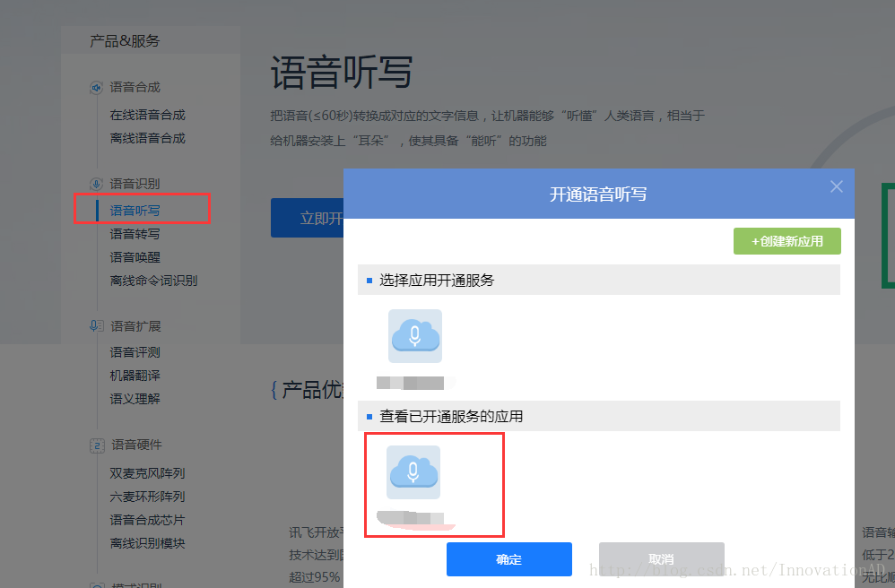
Task: Select the cloud microphone app under 选择应用开通服务
Action: tap(415, 336)
